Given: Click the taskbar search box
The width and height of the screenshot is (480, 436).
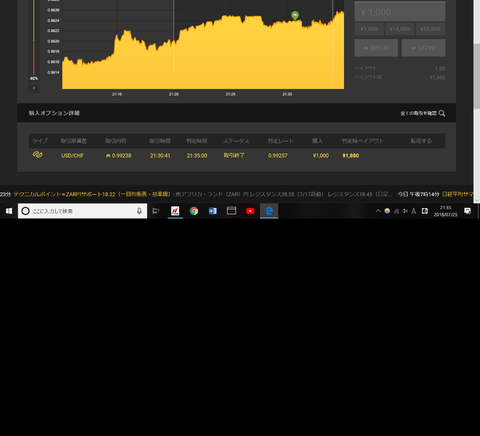Looking at the screenshot, I should pyautogui.click(x=82, y=211).
